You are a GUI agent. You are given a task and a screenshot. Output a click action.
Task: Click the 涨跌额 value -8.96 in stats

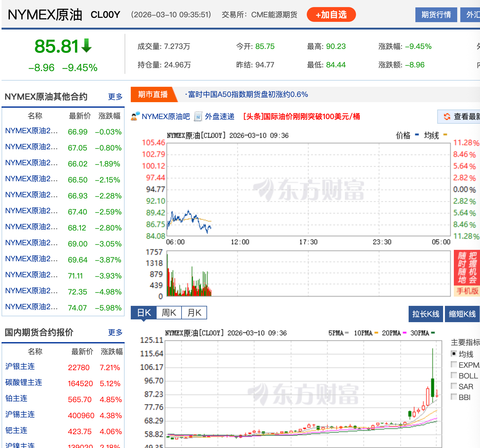tap(415, 65)
